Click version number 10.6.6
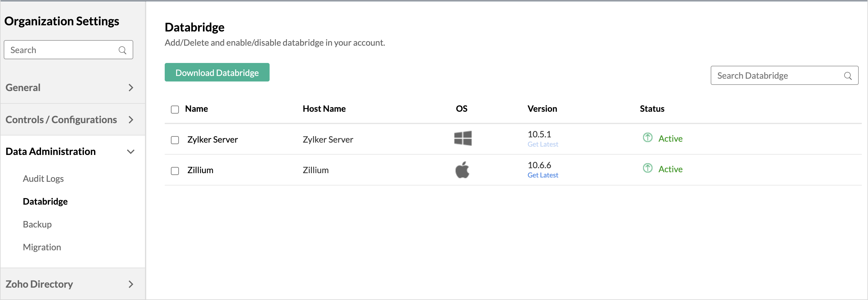 coord(539,165)
